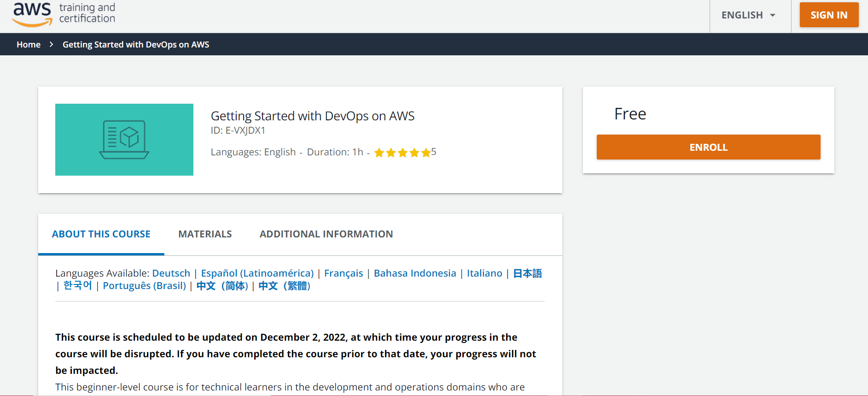Choose the Deutsch language link
This screenshot has height=396, width=868.
point(171,273)
